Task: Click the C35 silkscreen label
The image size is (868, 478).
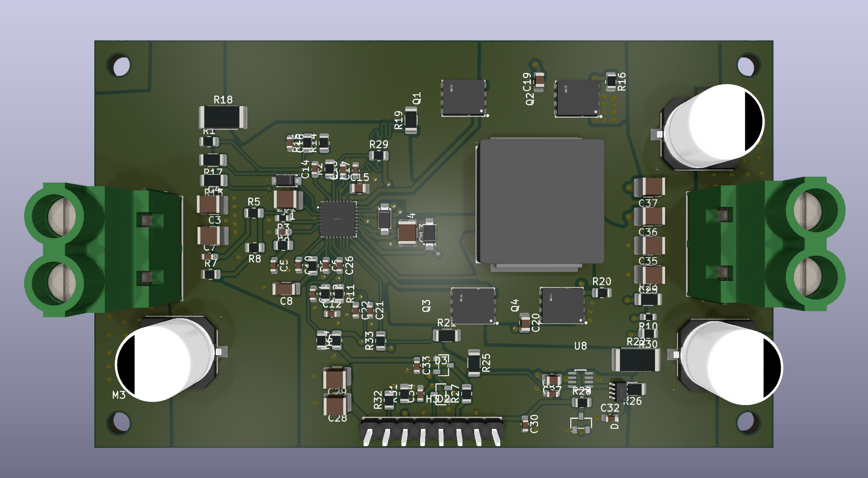Action: [648, 261]
